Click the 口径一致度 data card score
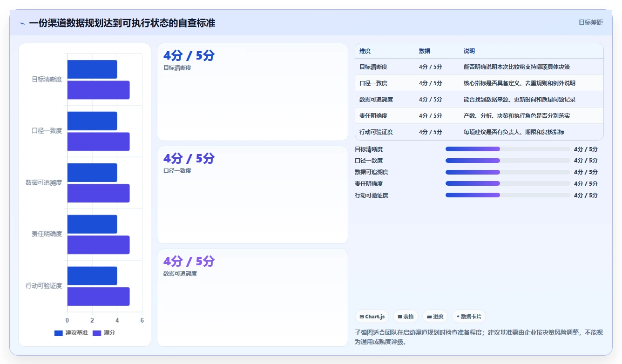622x364 pixels. coord(189,159)
